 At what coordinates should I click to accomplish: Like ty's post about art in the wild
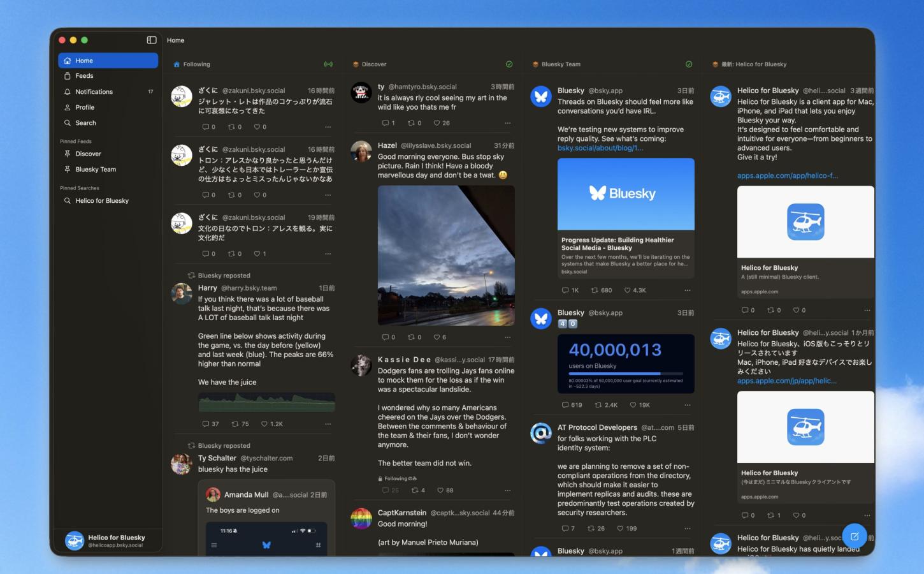442,123
